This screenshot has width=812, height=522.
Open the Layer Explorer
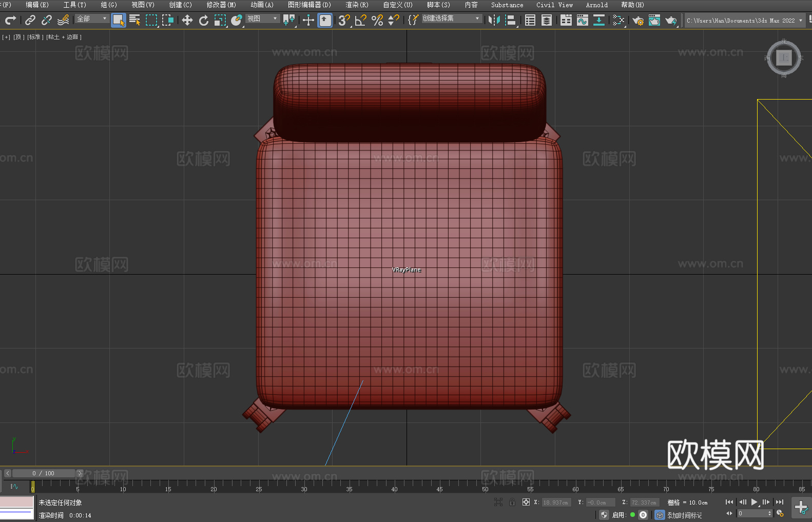(547, 20)
